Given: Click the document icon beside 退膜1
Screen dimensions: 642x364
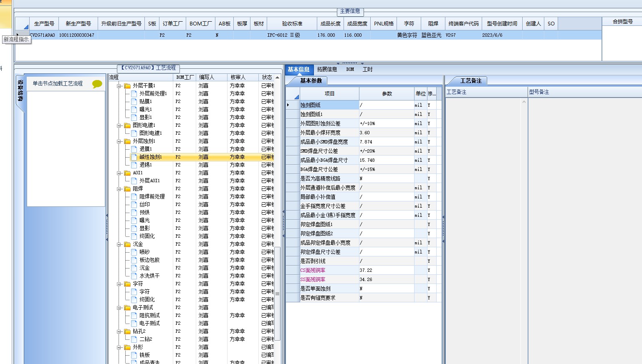Looking at the screenshot, I should [x=134, y=149].
